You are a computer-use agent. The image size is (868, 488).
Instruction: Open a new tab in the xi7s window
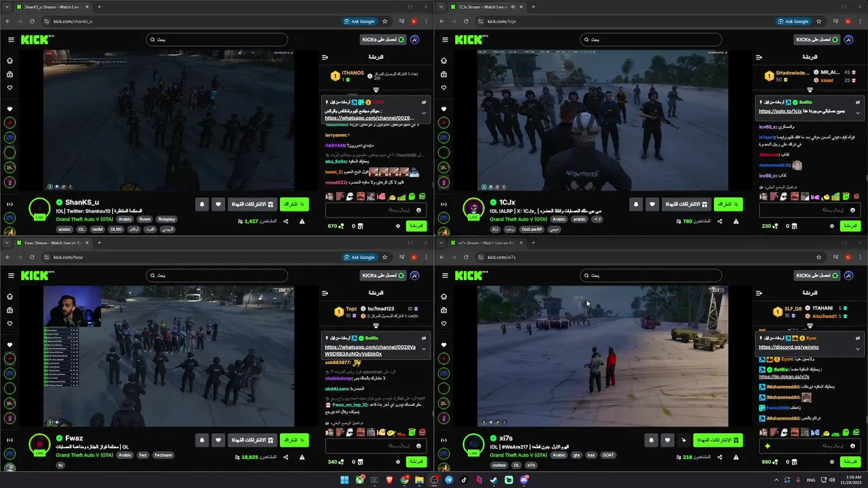coord(533,243)
